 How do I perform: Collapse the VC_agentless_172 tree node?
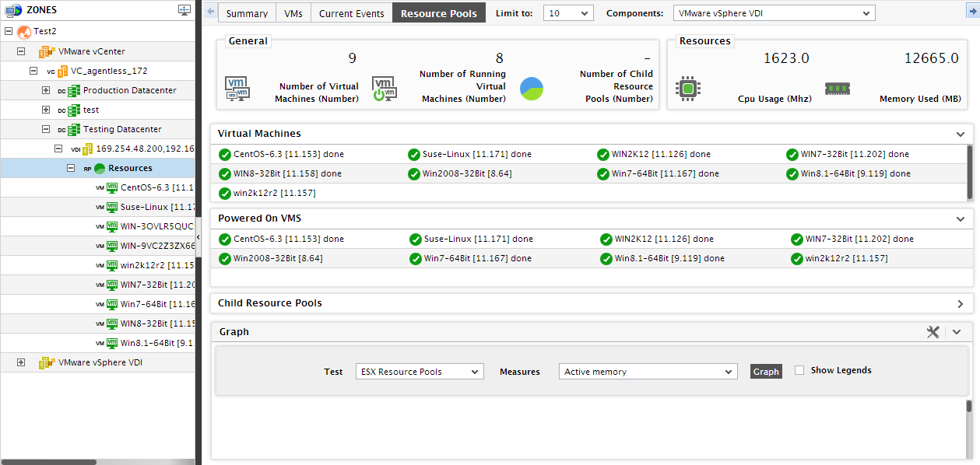pos(33,71)
